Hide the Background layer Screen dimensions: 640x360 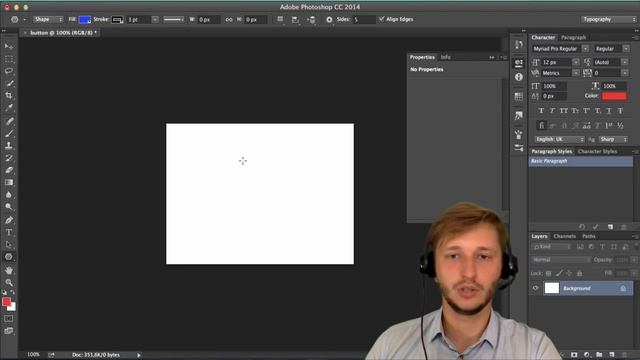pyautogui.click(x=536, y=288)
